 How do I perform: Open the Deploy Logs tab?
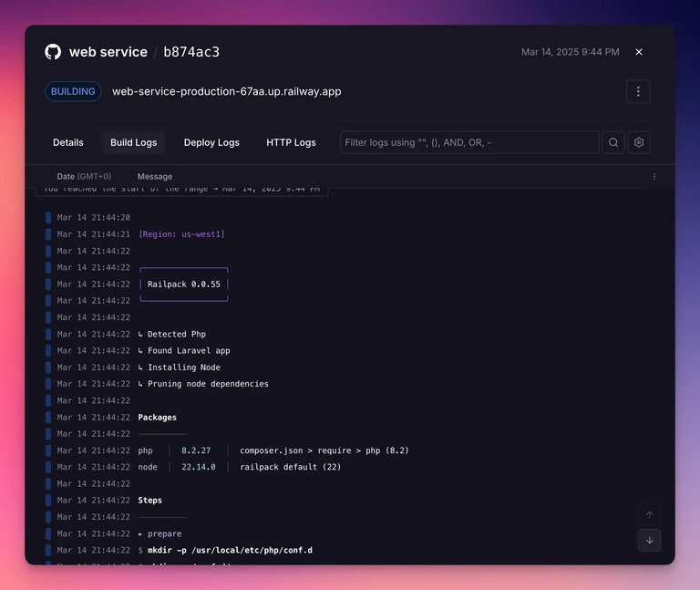(211, 142)
